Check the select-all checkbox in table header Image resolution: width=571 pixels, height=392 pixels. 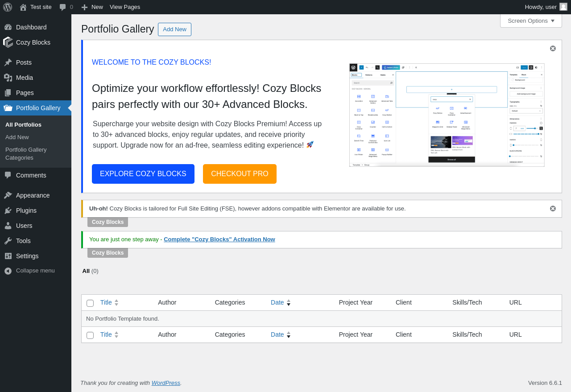90,303
